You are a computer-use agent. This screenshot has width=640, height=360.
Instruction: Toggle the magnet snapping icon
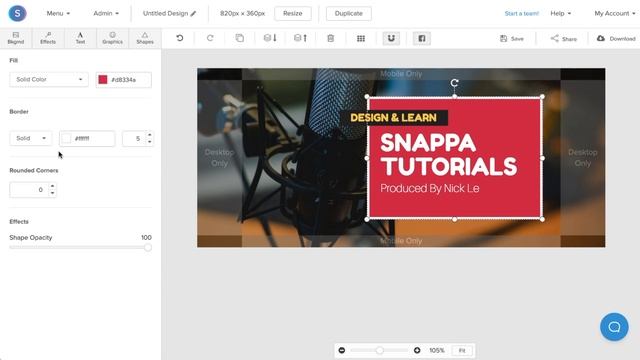pos(391,38)
